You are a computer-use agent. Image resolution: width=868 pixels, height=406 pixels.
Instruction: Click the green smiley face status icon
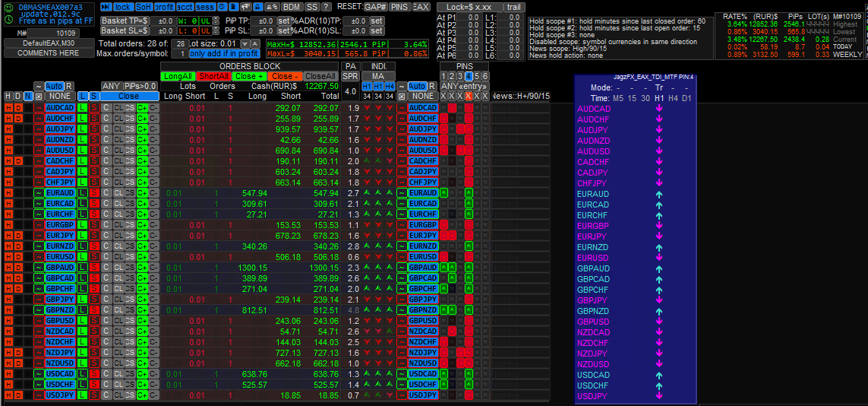click(9, 8)
